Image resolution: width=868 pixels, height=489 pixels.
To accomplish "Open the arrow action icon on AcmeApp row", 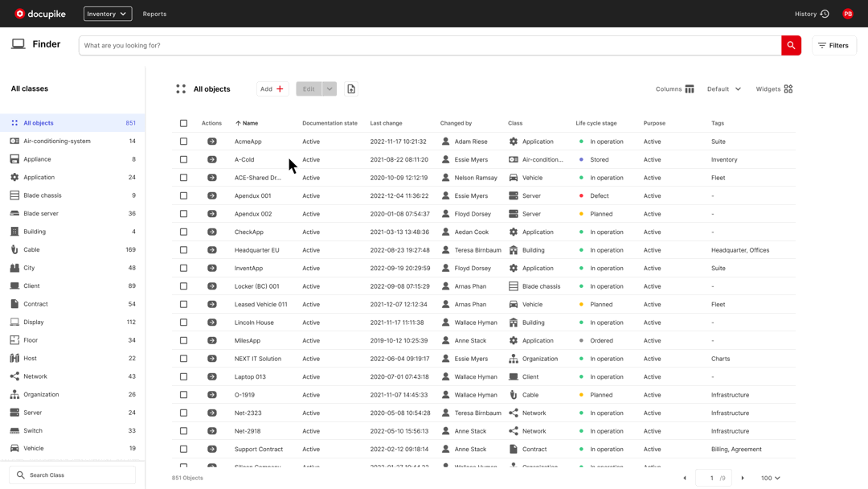I will [x=211, y=141].
